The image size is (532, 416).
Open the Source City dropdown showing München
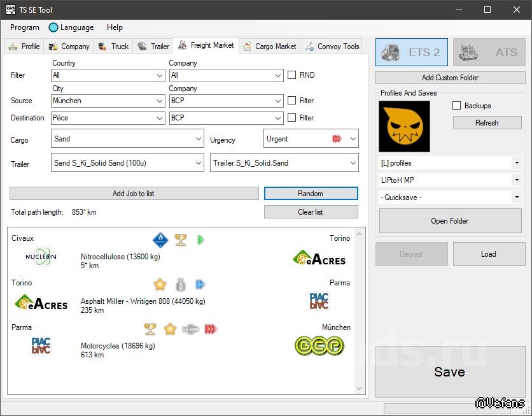click(108, 101)
